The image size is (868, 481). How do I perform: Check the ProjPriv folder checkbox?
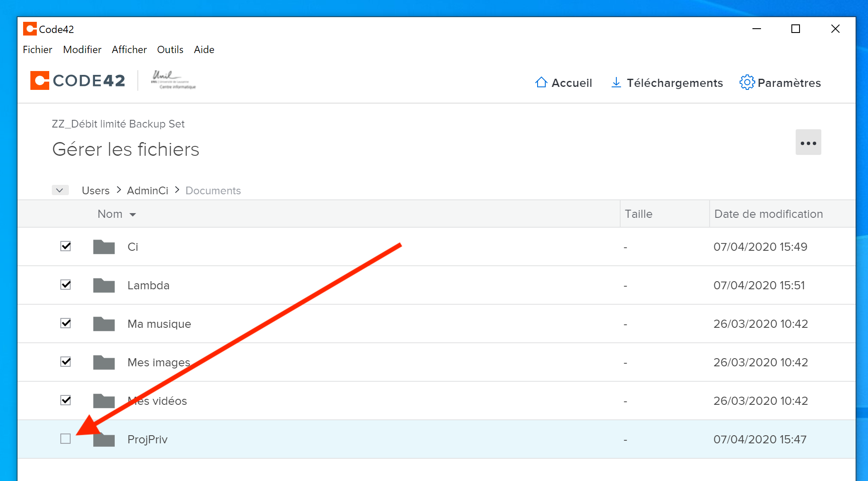tap(65, 439)
